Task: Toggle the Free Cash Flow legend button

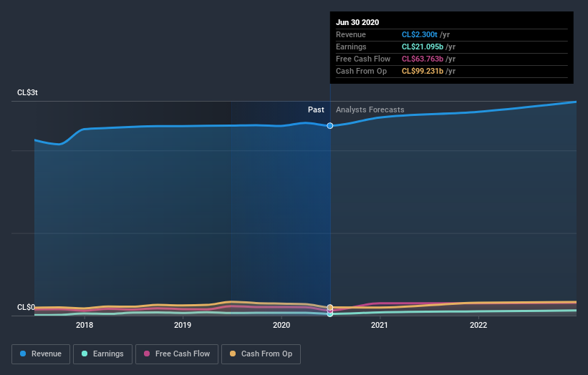Action: 177,354
